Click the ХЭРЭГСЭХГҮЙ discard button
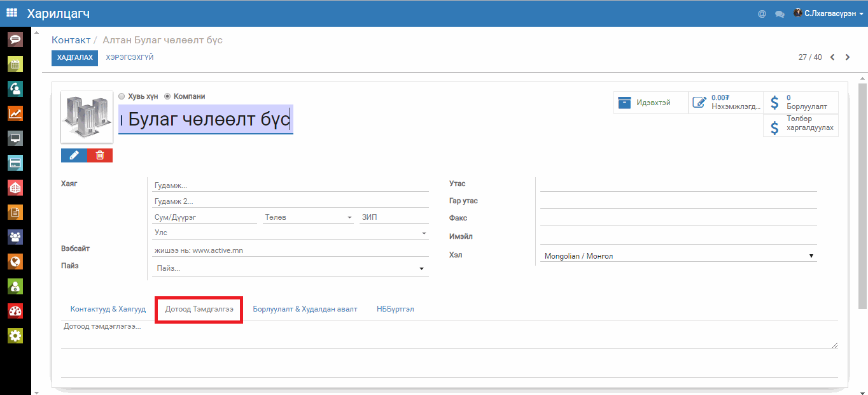The height and width of the screenshot is (395, 868). click(x=130, y=58)
